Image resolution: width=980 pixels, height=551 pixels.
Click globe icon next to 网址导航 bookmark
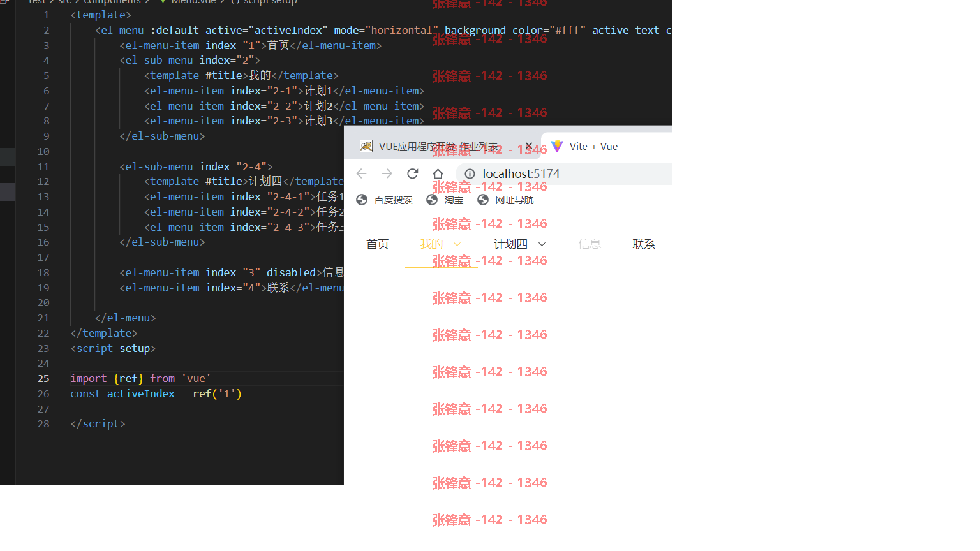(x=483, y=200)
